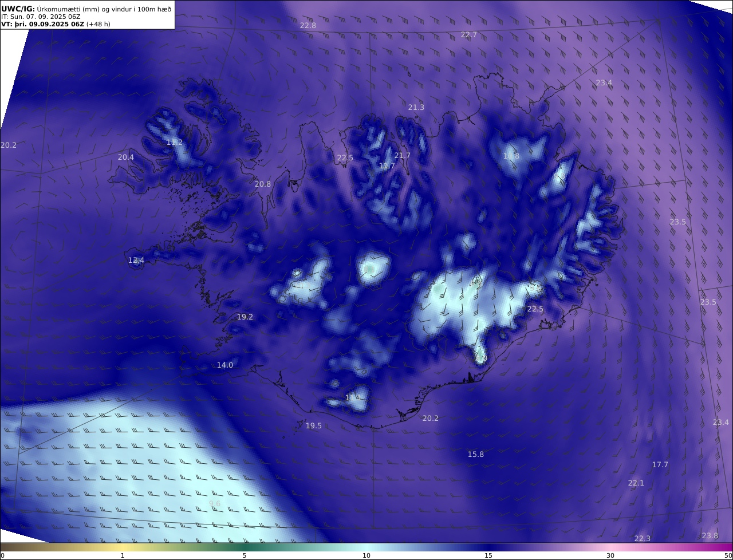Click the 15 label on the color scale
This screenshot has height=560, width=733.
coord(488,555)
